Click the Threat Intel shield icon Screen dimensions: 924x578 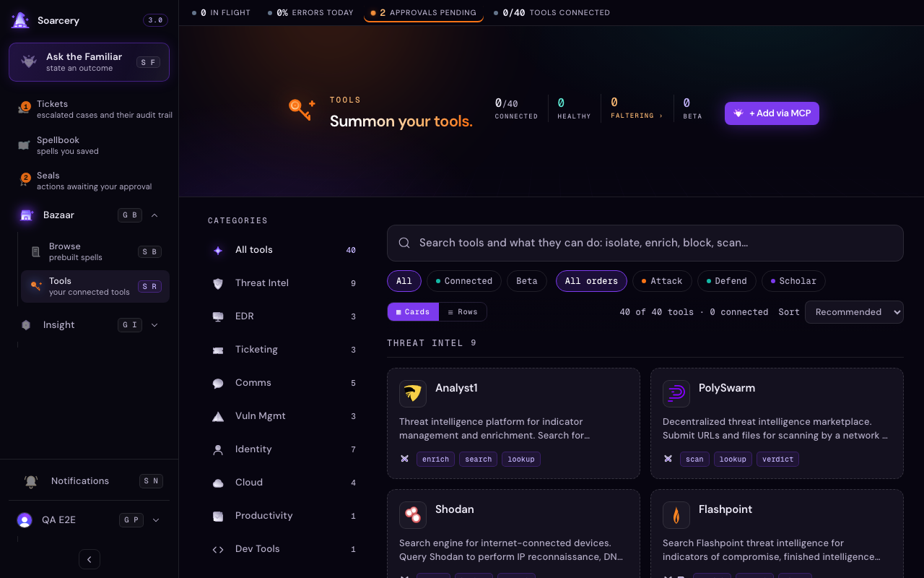click(218, 283)
